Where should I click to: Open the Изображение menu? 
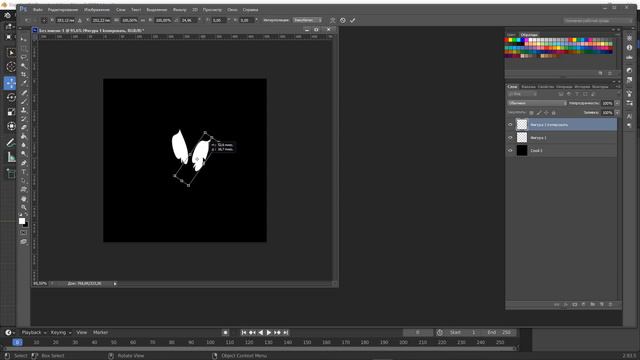[x=97, y=9]
